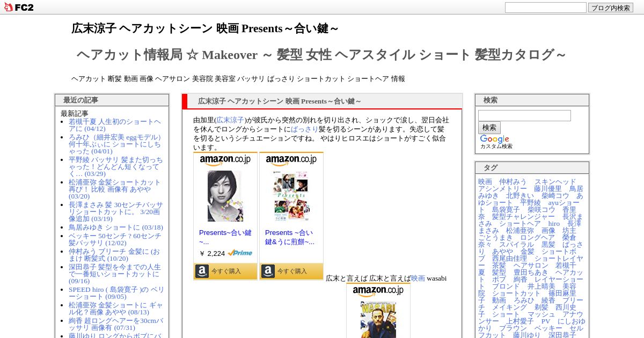Open recent post 仲村みう ブリーチ 金髪に
This screenshot has height=338, width=644.
pos(114,255)
